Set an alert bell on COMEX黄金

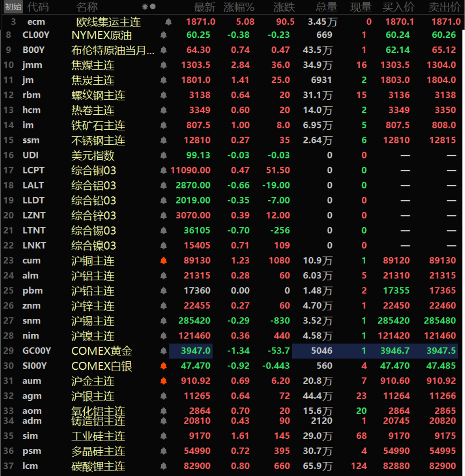pos(163,351)
